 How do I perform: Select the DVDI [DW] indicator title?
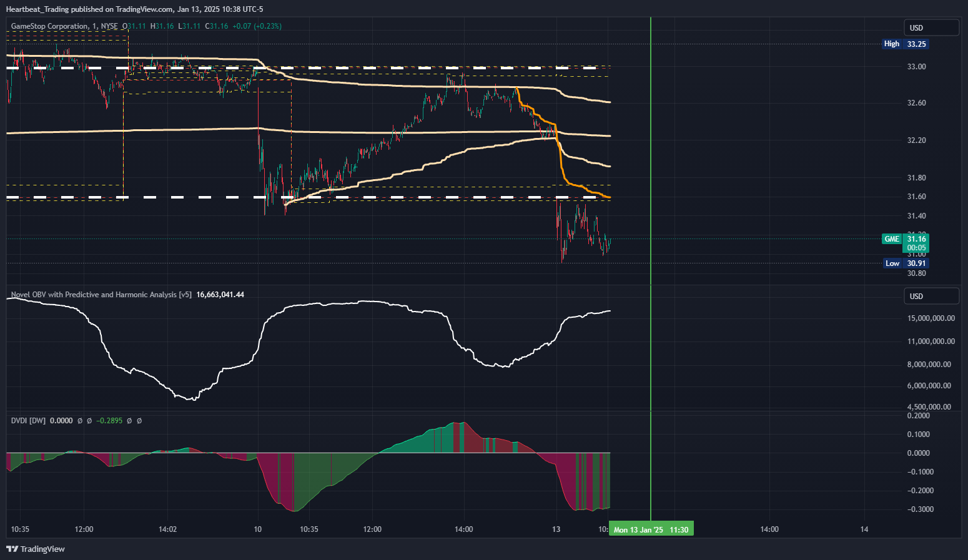pyautogui.click(x=28, y=421)
